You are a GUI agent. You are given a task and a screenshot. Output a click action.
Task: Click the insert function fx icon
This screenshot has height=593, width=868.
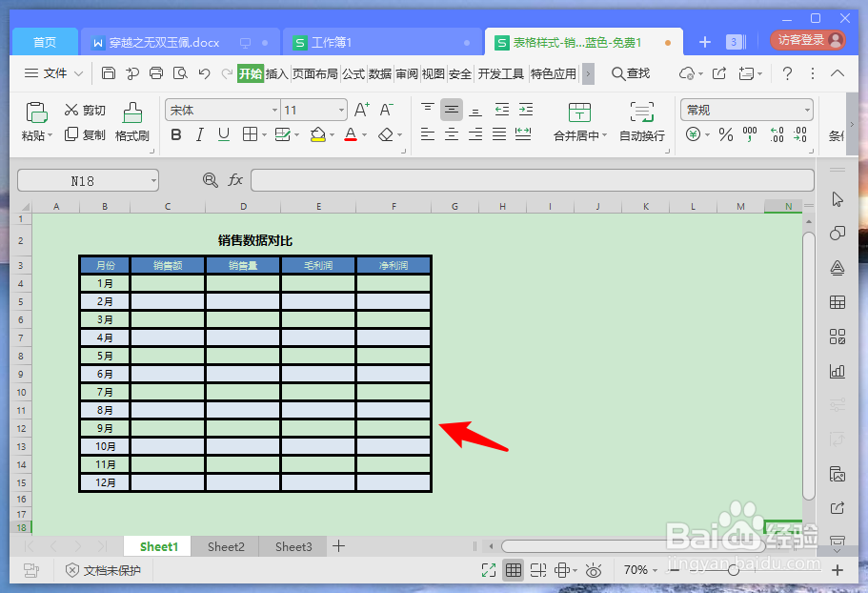tap(235, 179)
